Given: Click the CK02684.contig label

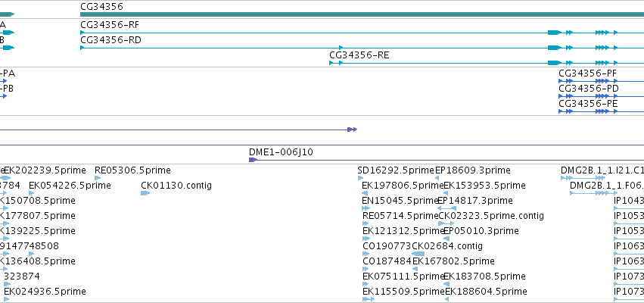Looking at the screenshot, I should 447,247.
